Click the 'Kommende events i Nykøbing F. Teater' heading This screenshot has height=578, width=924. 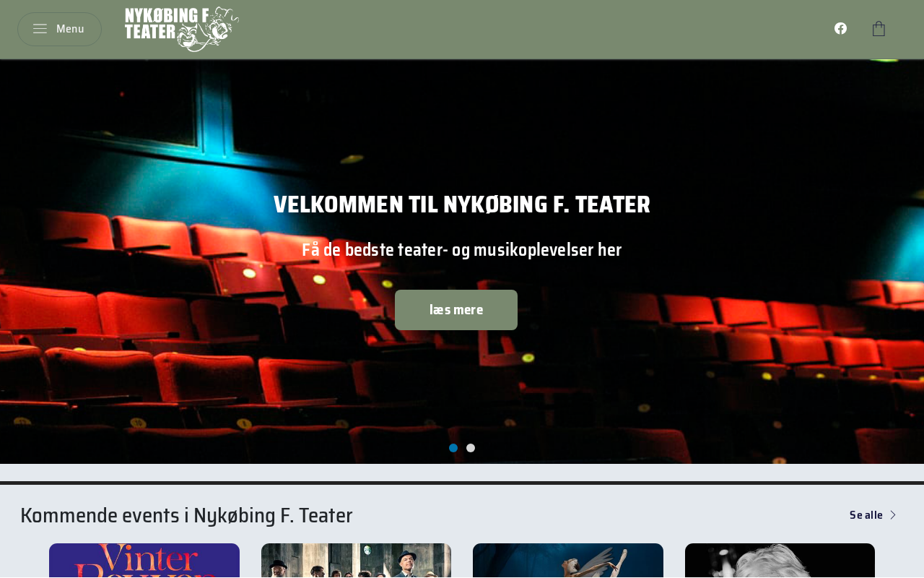[x=186, y=515]
